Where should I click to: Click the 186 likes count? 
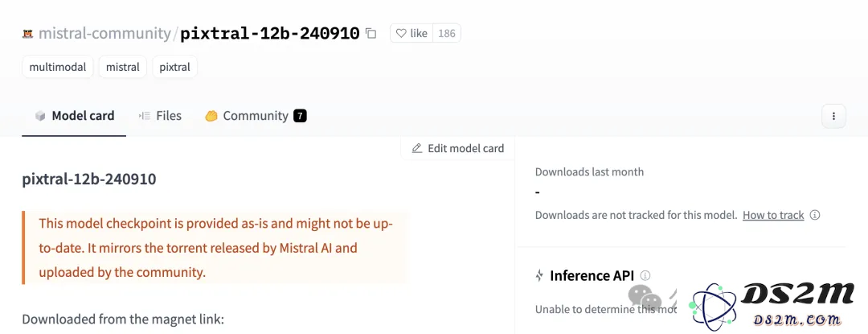coord(447,33)
